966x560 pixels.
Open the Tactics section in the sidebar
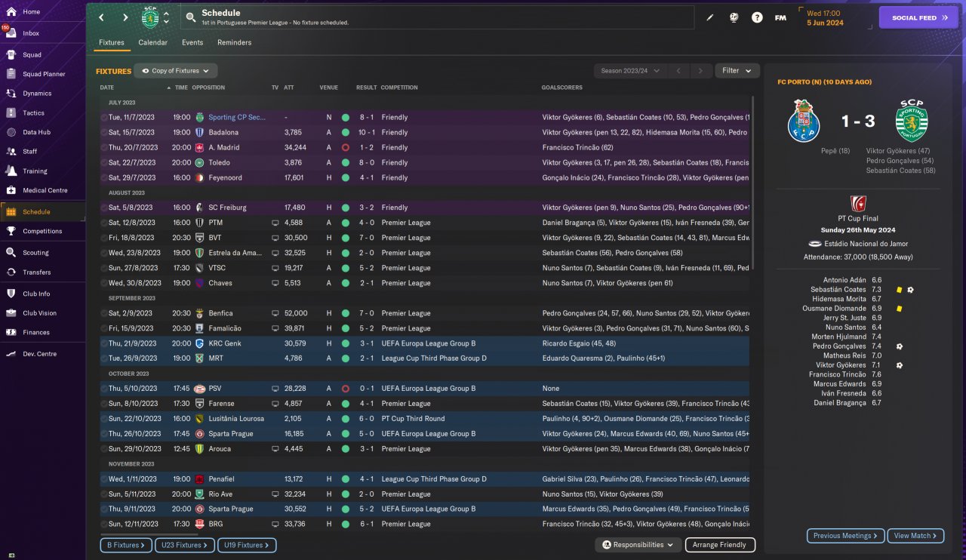pos(33,113)
